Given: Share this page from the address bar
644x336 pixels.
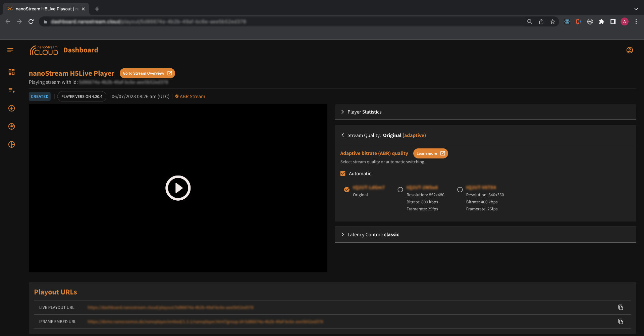Looking at the screenshot, I should [541, 21].
